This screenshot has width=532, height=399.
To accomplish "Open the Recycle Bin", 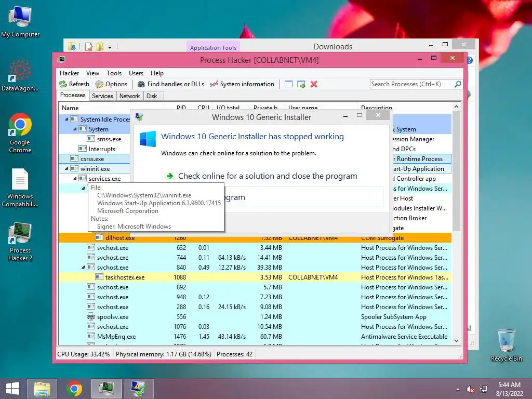I will tap(507, 345).
